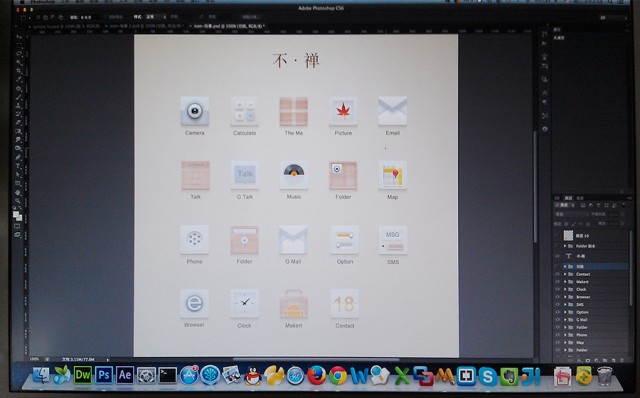The height and width of the screenshot is (398, 640).
Task: Select the Crop tool
Action: pos(18,70)
